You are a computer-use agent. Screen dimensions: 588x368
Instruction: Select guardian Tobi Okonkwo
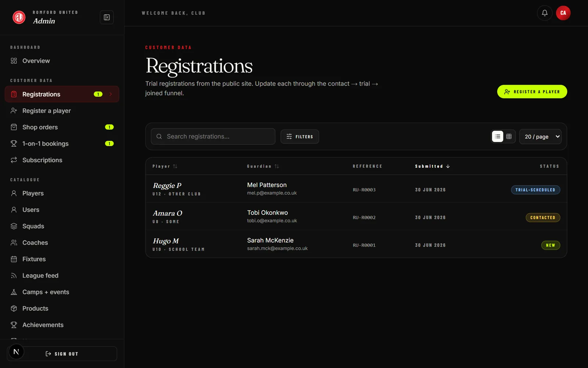click(267, 213)
